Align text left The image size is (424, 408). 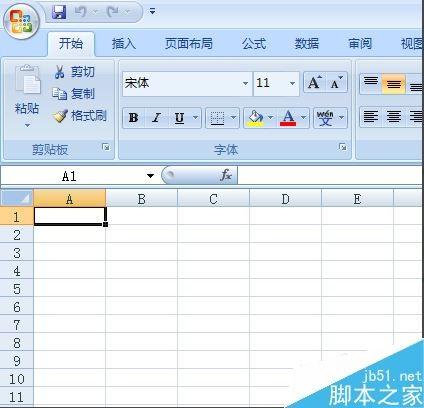click(371, 117)
